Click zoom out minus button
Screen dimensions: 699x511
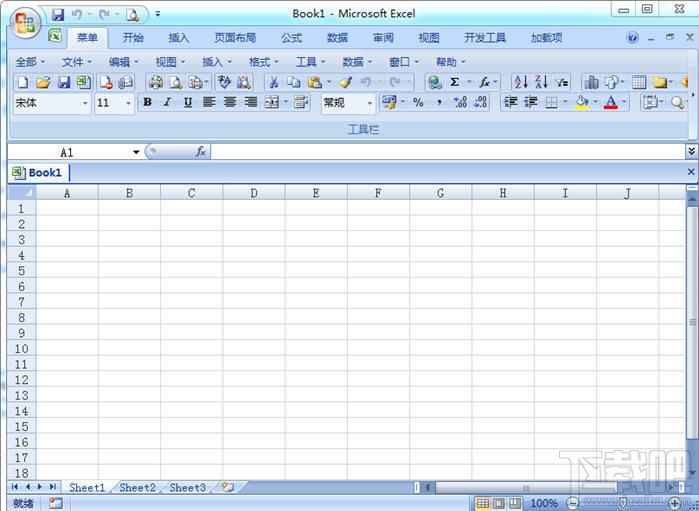pos(574,503)
